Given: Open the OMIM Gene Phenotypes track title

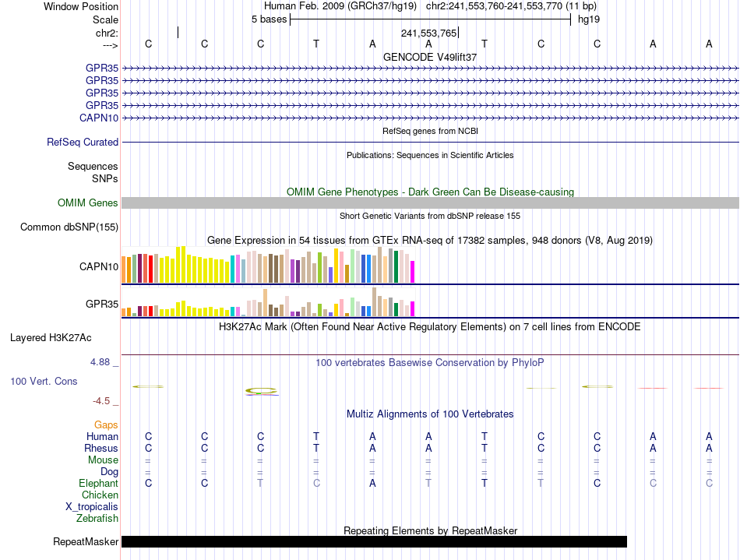Looking at the screenshot, I should point(430,192).
